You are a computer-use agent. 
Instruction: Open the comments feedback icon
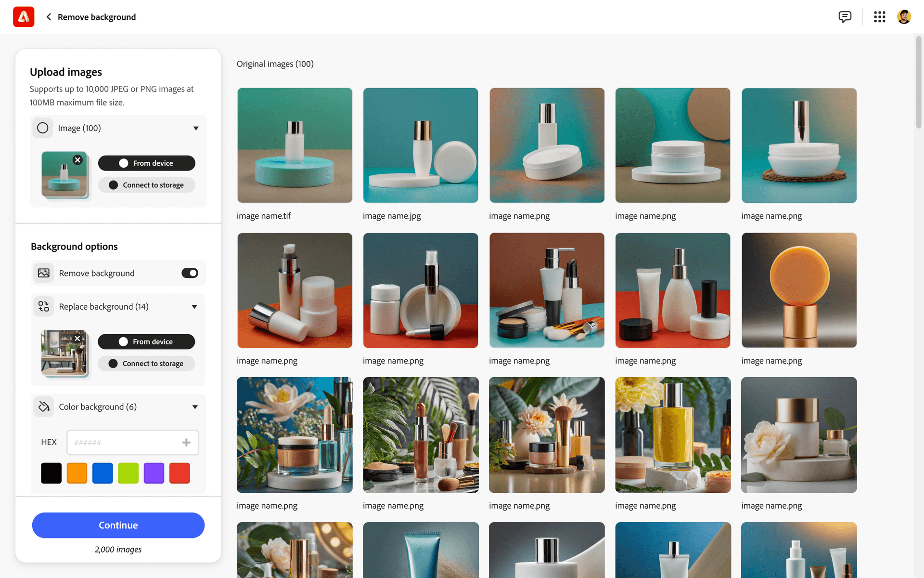coord(845,17)
